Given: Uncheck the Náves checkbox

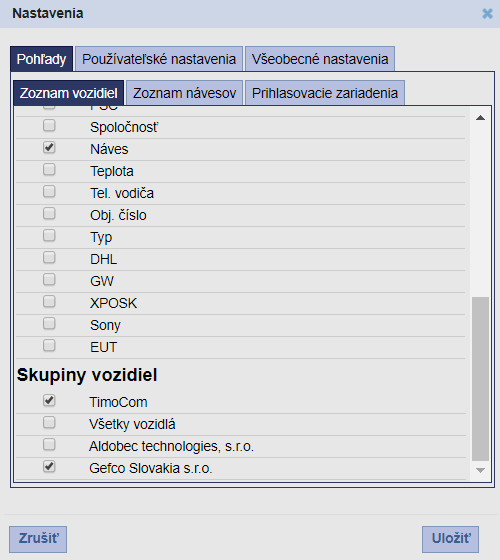Looking at the screenshot, I should [49, 147].
